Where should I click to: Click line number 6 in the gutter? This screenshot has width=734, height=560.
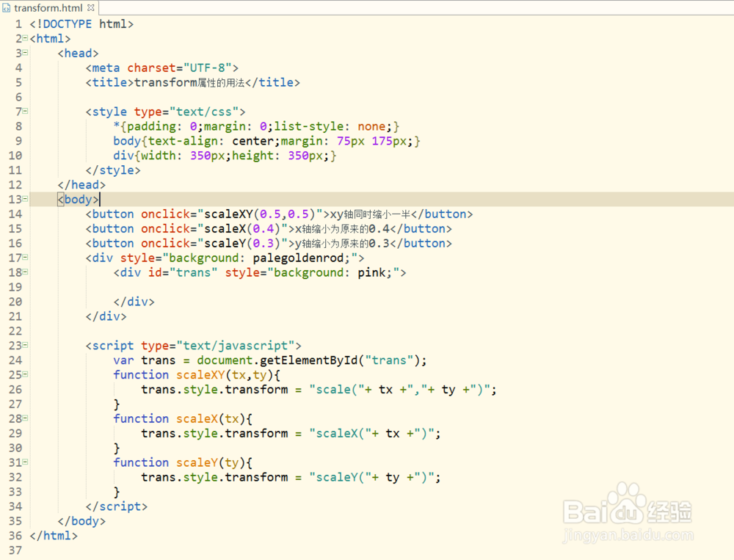[x=19, y=97]
